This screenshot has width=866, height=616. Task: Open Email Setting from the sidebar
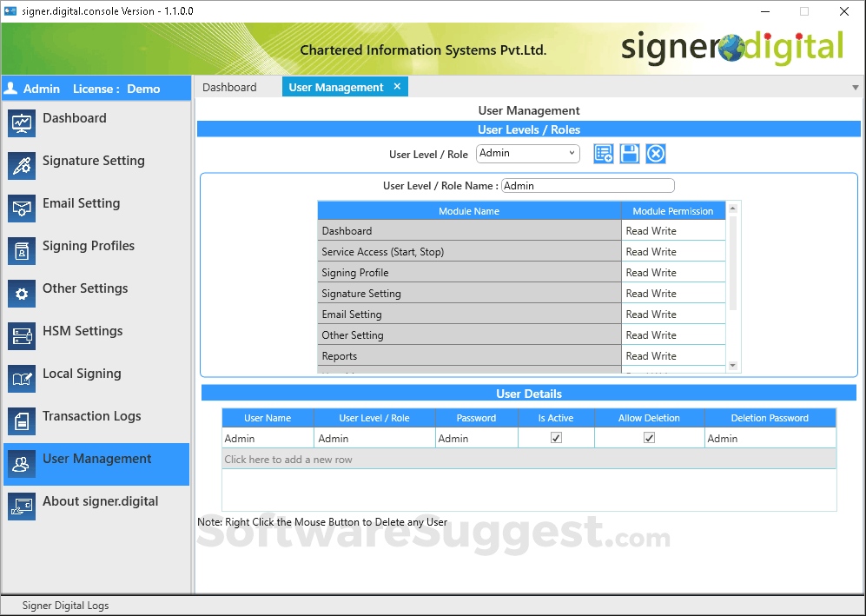79,203
